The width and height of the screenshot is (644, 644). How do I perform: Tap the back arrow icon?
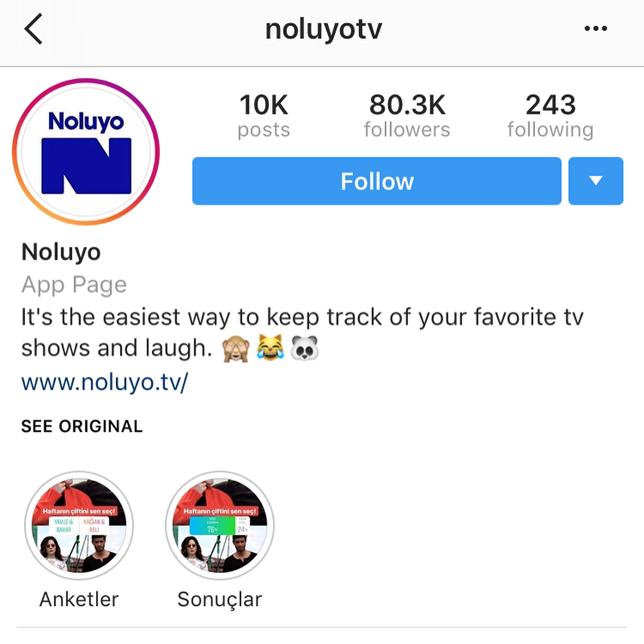[x=33, y=29]
